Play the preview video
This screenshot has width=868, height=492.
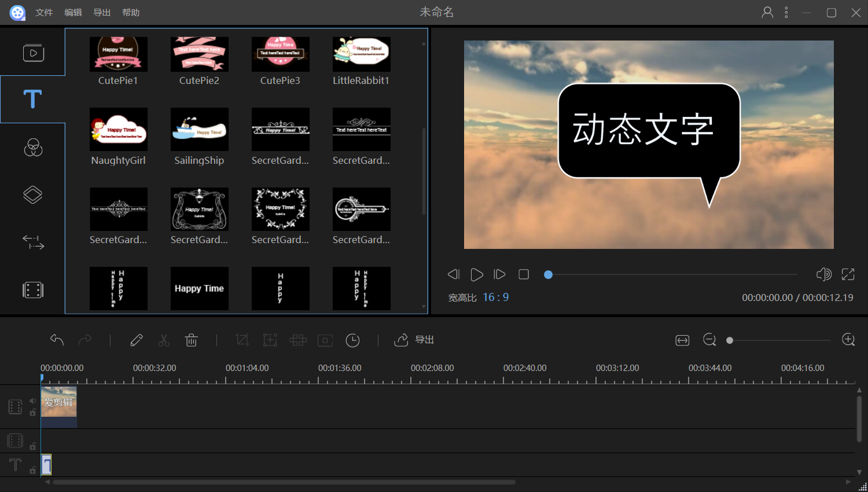click(x=477, y=274)
